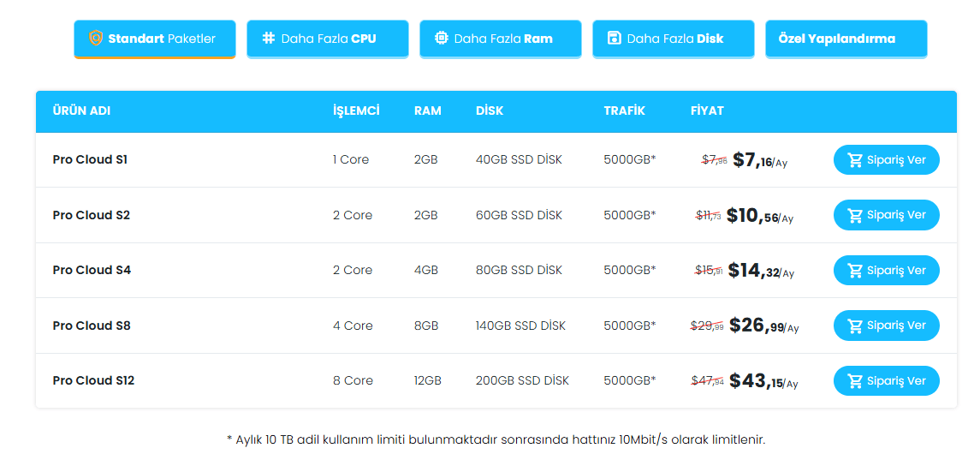The width and height of the screenshot is (980, 460).
Task: Click the FİYAT column header
Action: (x=707, y=111)
